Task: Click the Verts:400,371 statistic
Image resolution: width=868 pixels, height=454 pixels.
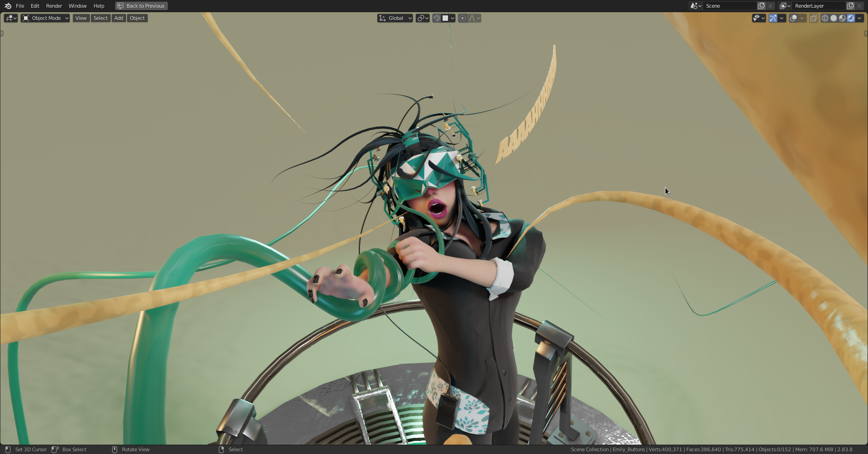Action: pos(665,449)
